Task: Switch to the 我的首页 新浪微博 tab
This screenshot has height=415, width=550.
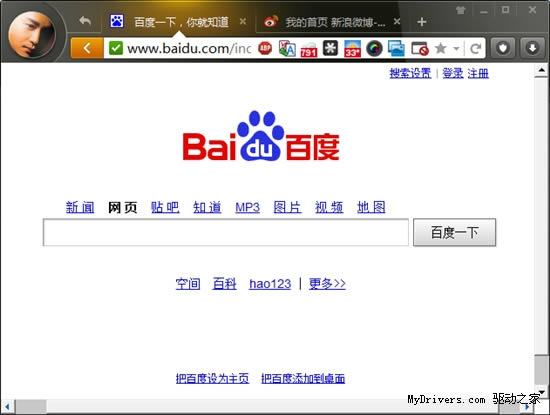Action: point(330,22)
